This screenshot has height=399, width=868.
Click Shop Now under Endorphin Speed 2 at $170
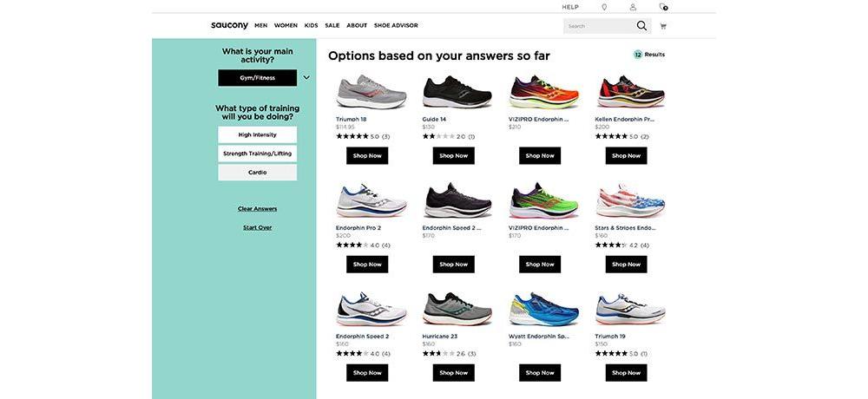454,264
